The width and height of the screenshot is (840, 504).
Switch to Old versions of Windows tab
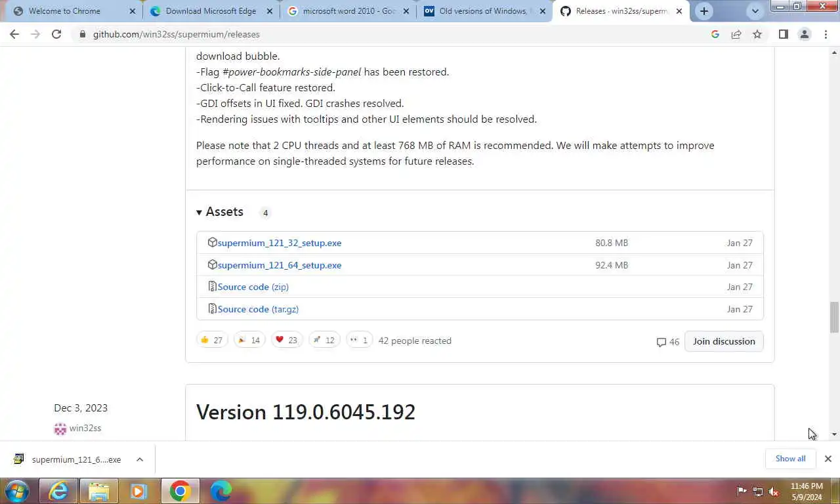tap(485, 11)
